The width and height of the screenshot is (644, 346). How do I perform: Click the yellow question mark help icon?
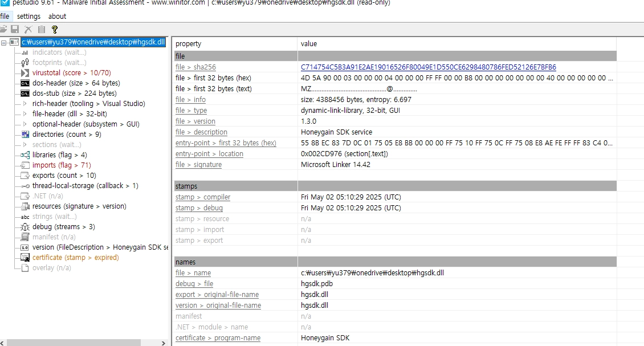55,29
